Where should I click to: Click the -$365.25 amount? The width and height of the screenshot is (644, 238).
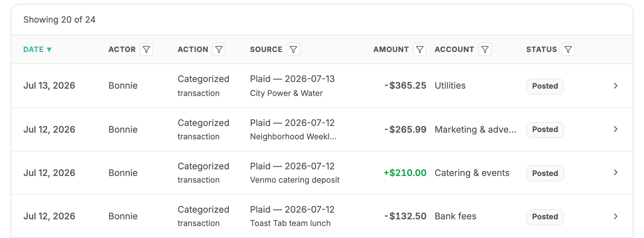tap(405, 85)
